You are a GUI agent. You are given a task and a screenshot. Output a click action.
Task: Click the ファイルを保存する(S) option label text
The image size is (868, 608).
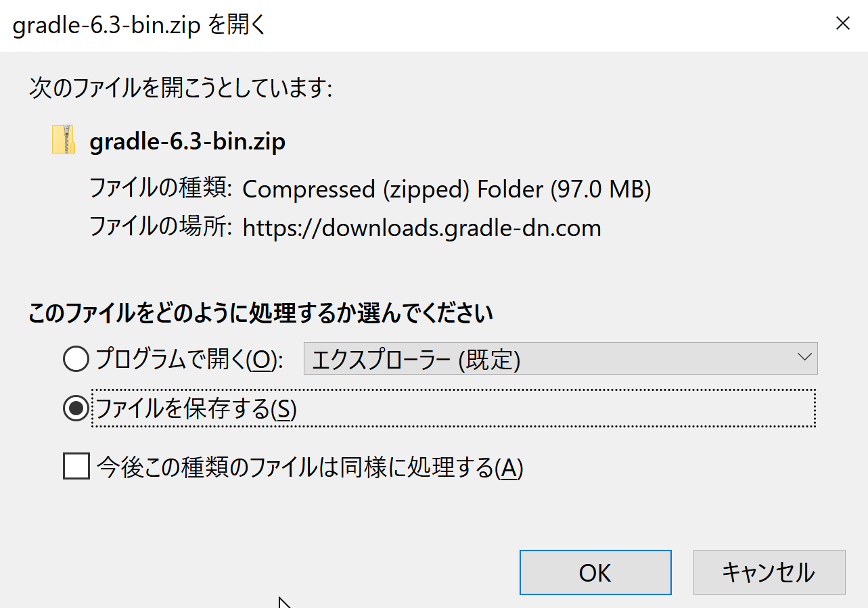tap(196, 408)
